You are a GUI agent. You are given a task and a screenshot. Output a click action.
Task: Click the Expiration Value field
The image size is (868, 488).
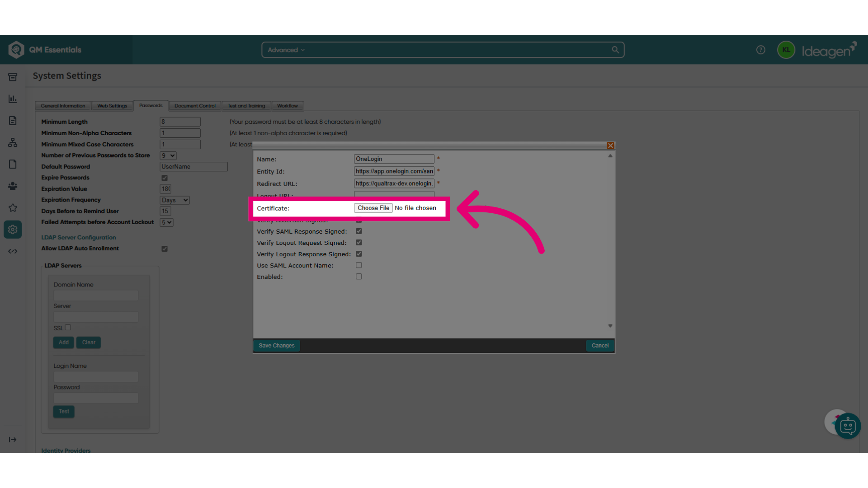[165, 189]
